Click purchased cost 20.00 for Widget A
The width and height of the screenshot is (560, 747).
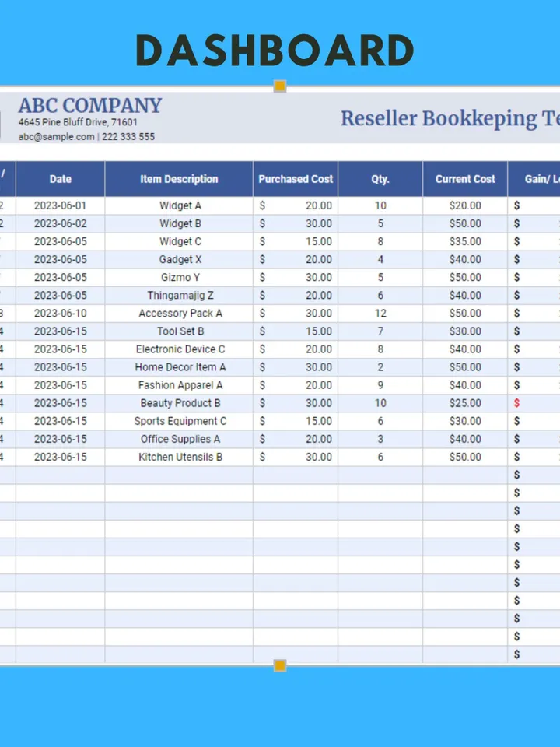click(296, 205)
